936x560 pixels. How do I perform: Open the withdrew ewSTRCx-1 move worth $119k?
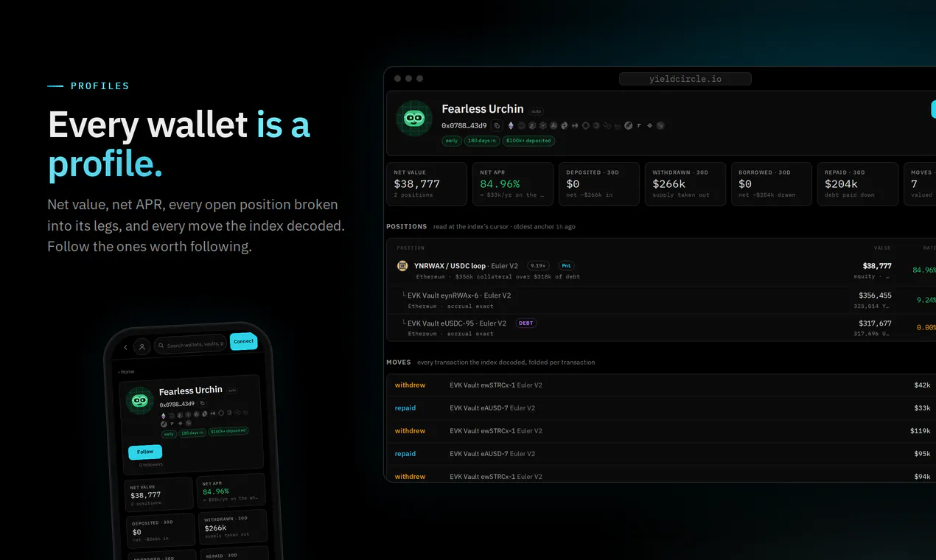coord(661,431)
